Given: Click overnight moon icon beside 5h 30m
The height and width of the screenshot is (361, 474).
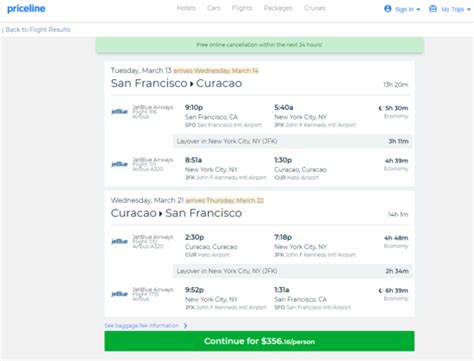Looking at the screenshot, I should pyautogui.click(x=381, y=108).
